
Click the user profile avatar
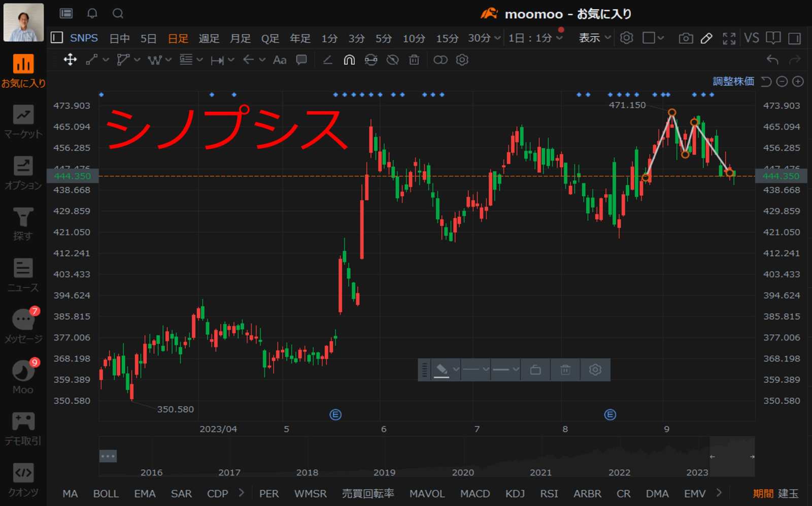pyautogui.click(x=23, y=23)
